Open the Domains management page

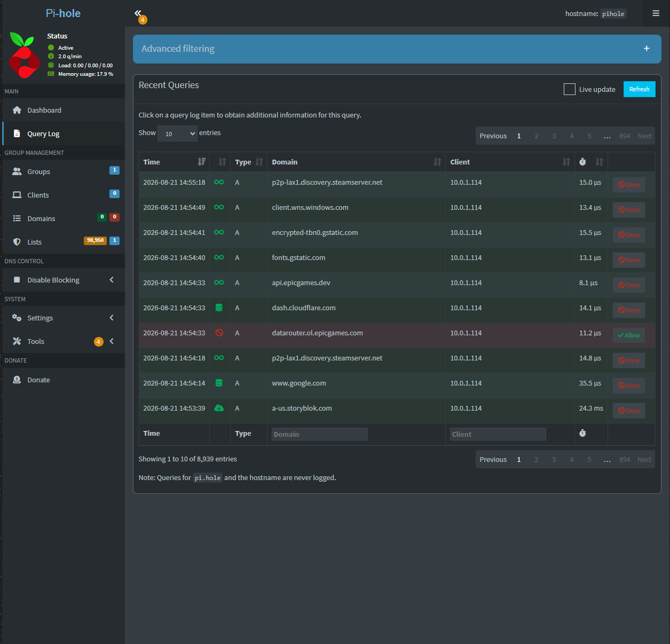[64, 218]
